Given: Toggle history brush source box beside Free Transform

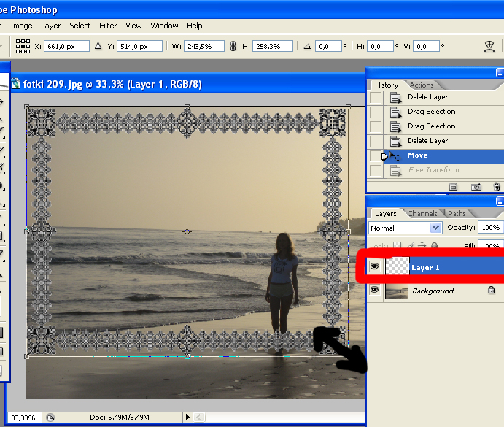Looking at the screenshot, I should [375, 171].
